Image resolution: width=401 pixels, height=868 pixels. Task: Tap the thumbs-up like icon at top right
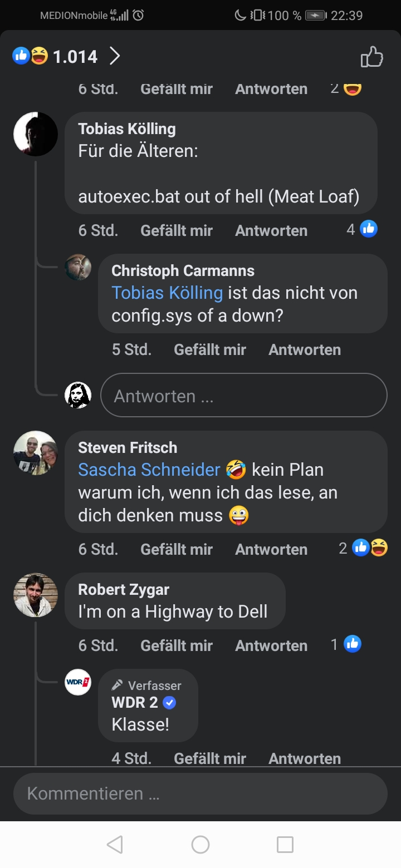(x=371, y=57)
